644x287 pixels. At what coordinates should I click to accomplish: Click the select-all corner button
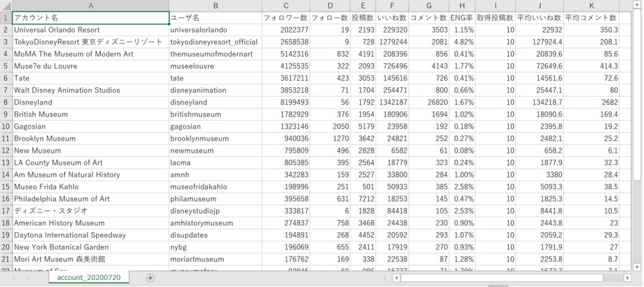pos(6,6)
